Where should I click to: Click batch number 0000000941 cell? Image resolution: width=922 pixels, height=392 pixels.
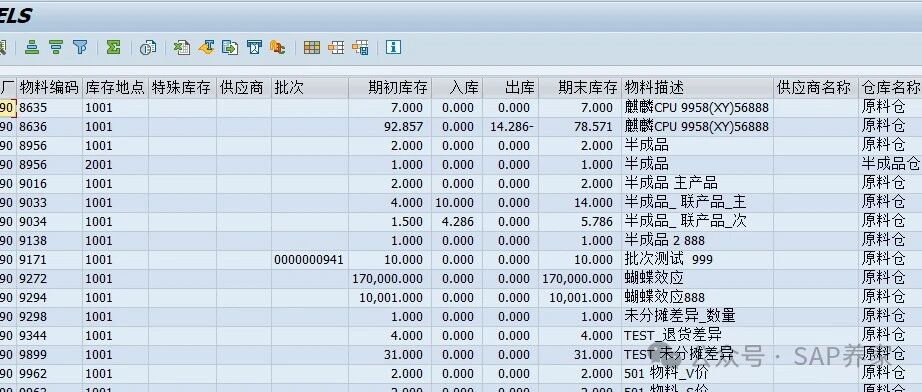pos(309,260)
